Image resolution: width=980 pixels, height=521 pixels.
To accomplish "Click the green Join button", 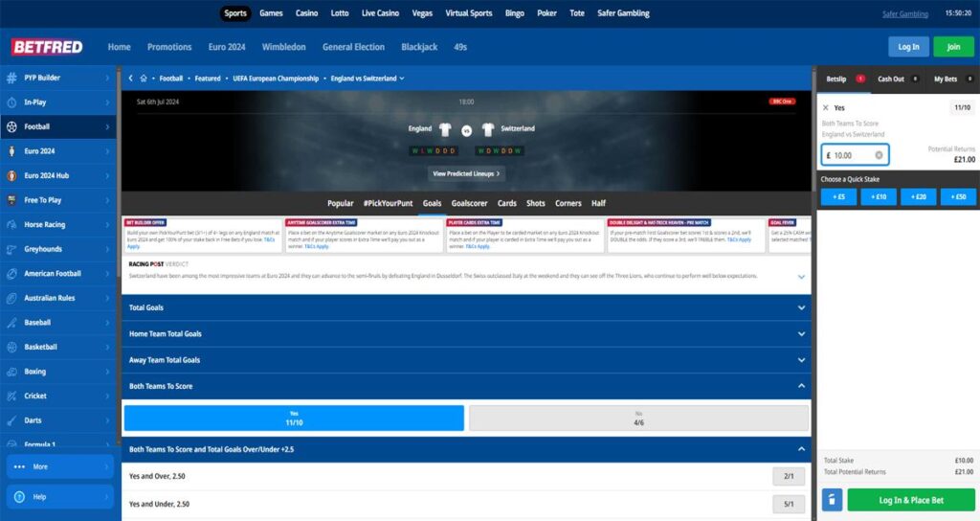I will point(953,47).
